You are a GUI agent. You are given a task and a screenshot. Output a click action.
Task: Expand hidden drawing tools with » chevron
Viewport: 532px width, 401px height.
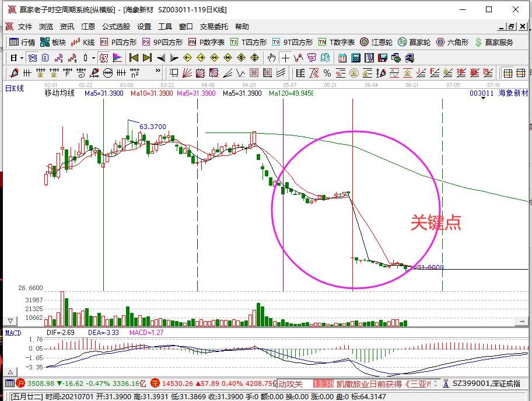pos(157,71)
